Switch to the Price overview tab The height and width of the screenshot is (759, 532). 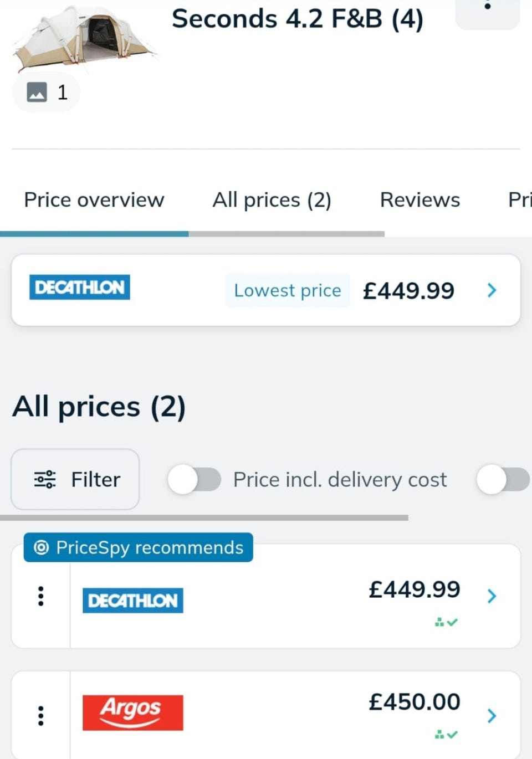(94, 200)
